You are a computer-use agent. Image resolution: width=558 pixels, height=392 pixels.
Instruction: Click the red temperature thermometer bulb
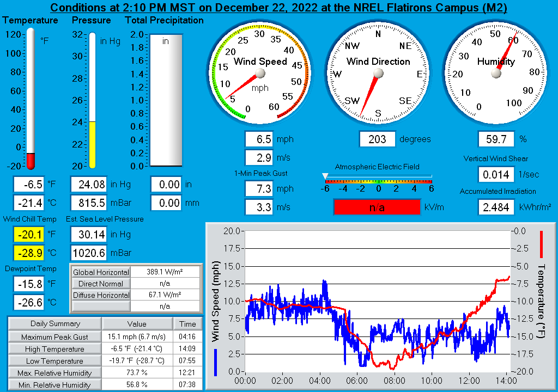31,161
